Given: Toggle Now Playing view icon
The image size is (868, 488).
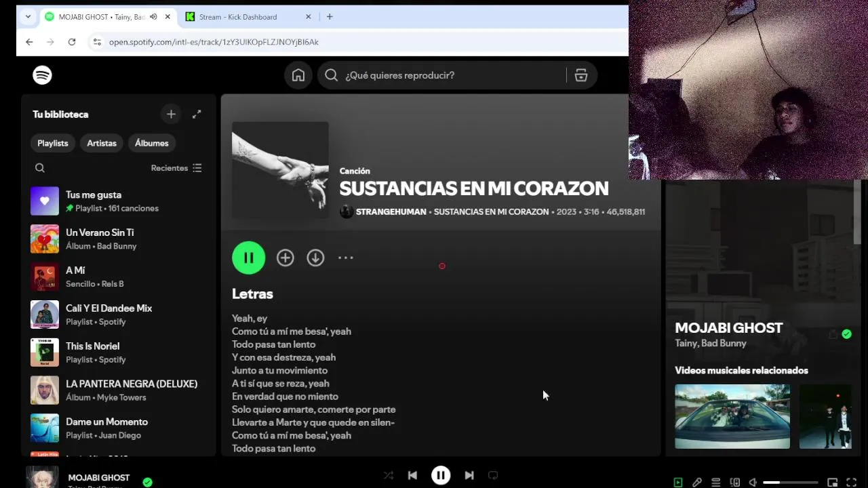Looking at the screenshot, I should 678,483.
